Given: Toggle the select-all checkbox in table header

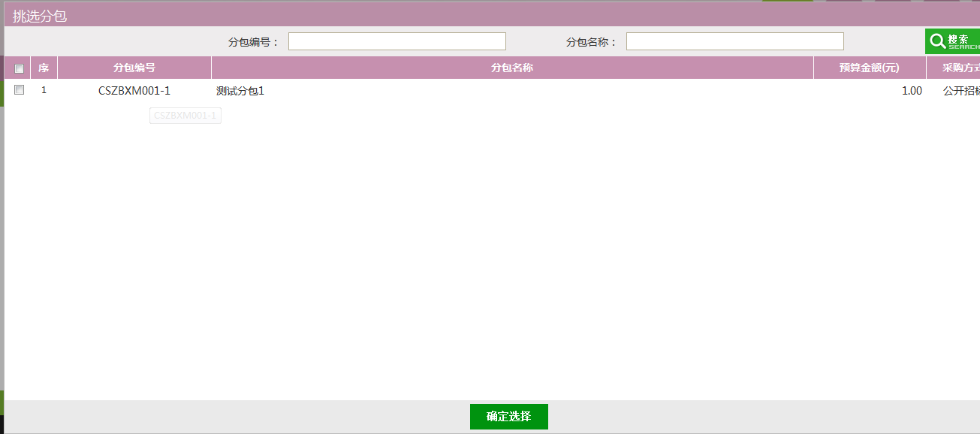Looking at the screenshot, I should (20, 68).
